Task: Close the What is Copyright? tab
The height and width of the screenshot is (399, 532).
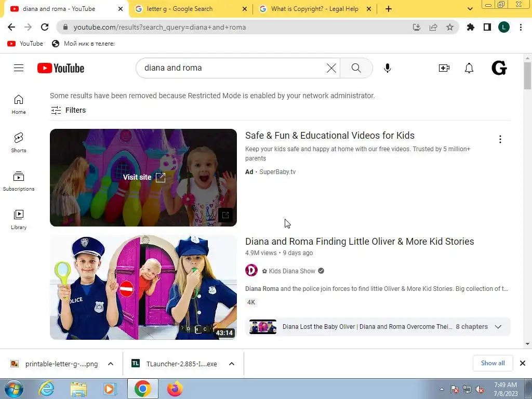Action: pos(369,9)
